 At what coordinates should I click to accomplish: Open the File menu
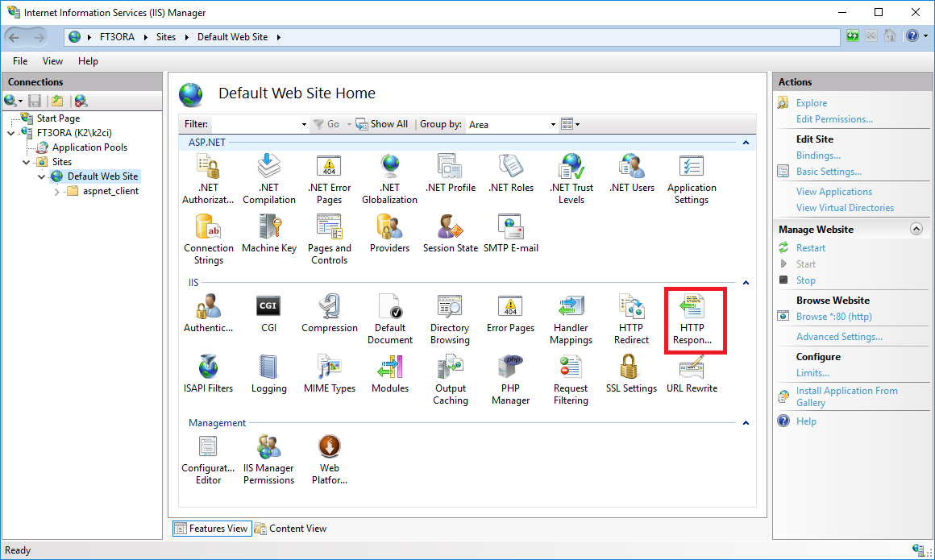20,60
